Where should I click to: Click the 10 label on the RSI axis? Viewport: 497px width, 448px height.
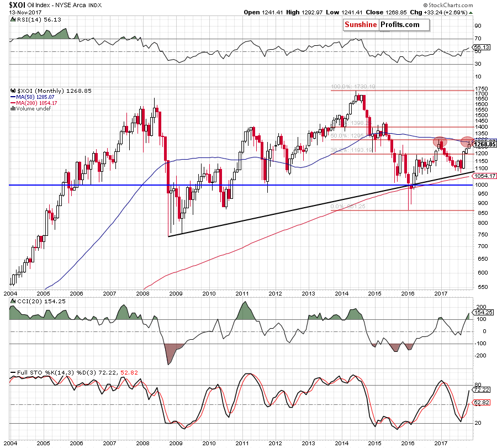(478, 77)
